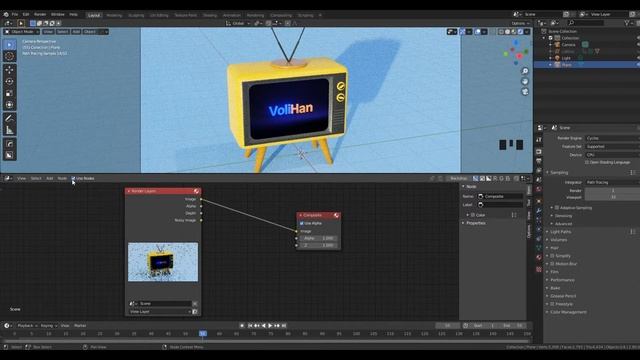Open the Tool properties tab icon
The height and width of the screenshot is (360, 640).
539,140
